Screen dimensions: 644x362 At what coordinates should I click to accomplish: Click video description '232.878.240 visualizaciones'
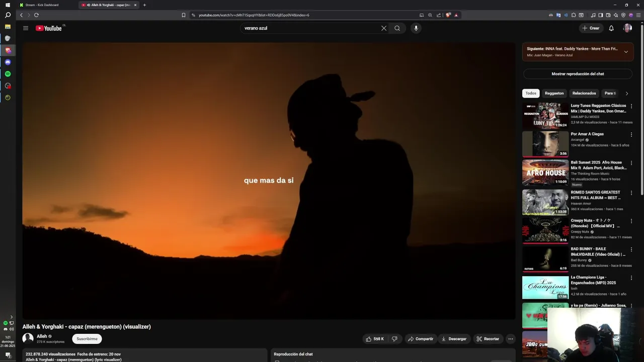(x=50, y=354)
